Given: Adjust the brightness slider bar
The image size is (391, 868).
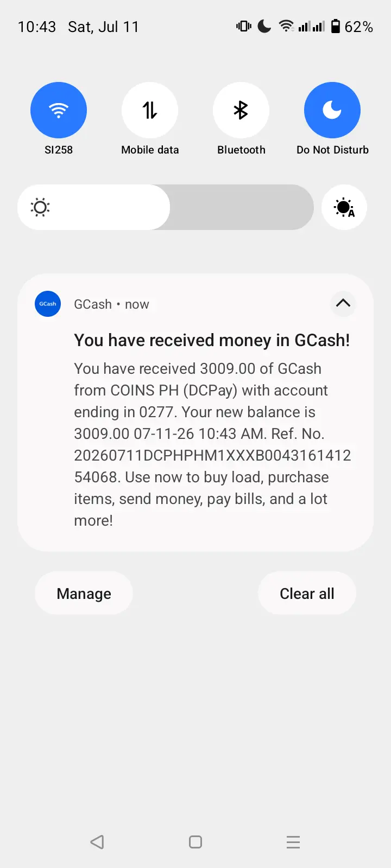Looking at the screenshot, I should [x=166, y=207].
